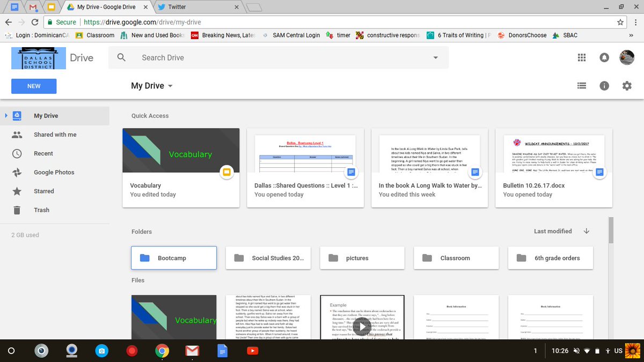Open SAM Central Login bookmark
The image size is (644, 362).
pyautogui.click(x=290, y=35)
